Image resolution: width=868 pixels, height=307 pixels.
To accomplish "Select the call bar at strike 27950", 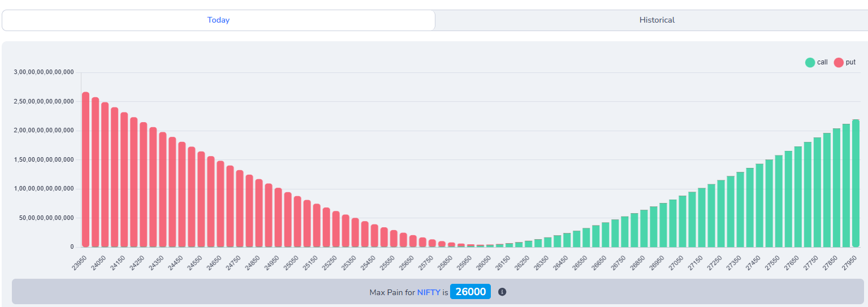I will (x=856, y=183).
